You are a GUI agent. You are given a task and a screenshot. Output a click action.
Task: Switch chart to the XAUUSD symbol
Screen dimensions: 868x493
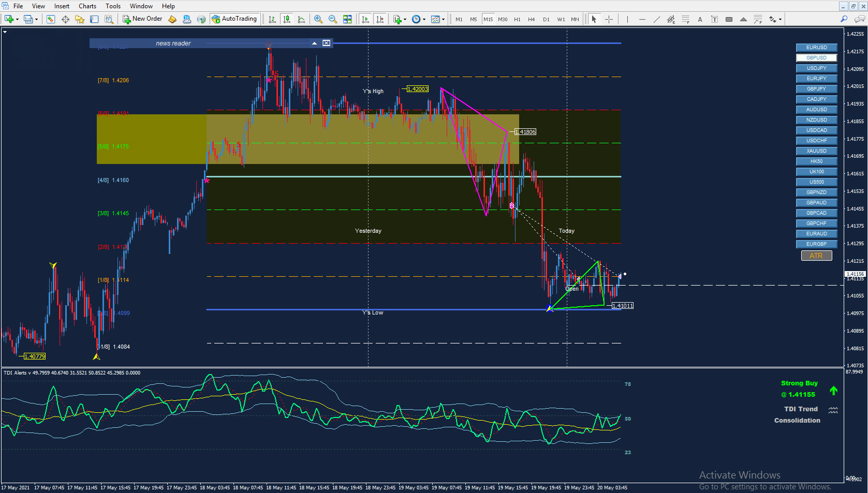[x=816, y=151]
